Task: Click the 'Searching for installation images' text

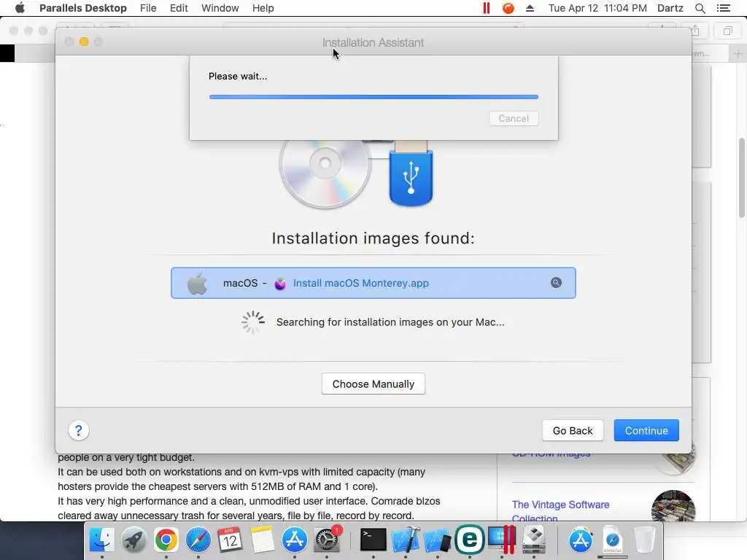Action: pyautogui.click(x=390, y=322)
